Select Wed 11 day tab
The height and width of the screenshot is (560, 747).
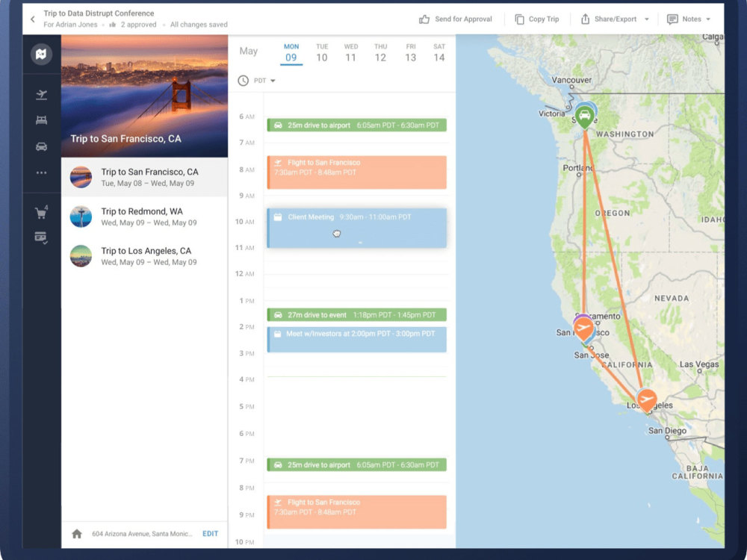click(x=350, y=53)
